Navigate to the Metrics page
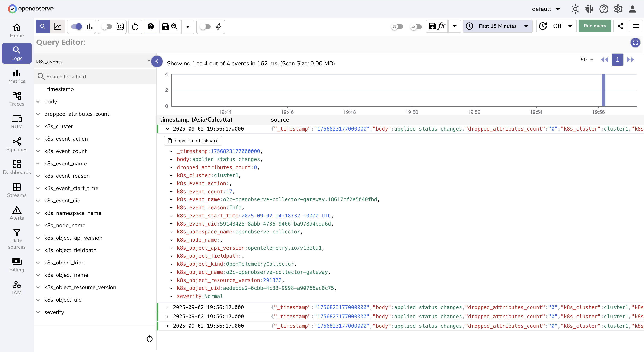 tap(16, 76)
